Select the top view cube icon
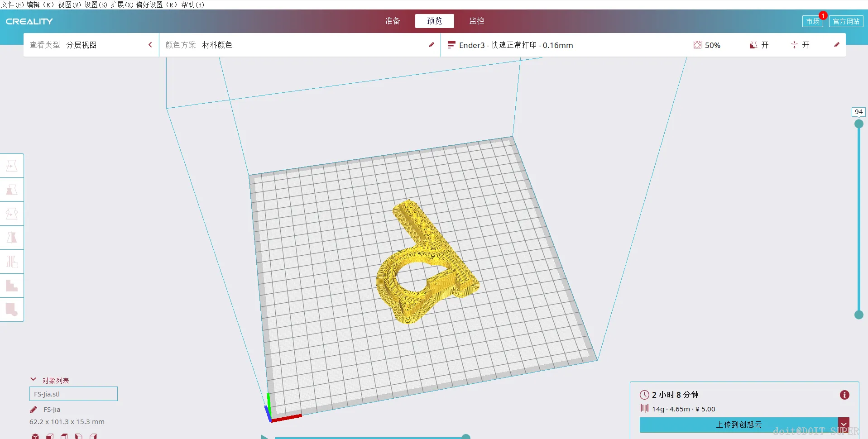The width and height of the screenshot is (868, 439). tap(64, 436)
